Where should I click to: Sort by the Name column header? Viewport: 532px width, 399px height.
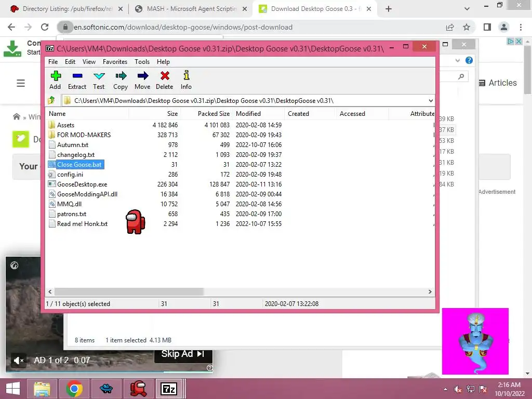(87, 114)
